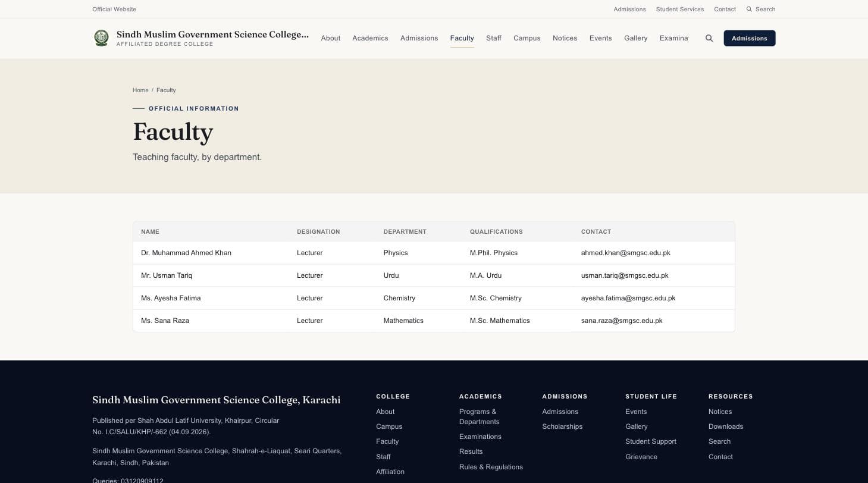Open the footer Downloads link
868x483 pixels.
[726, 426]
